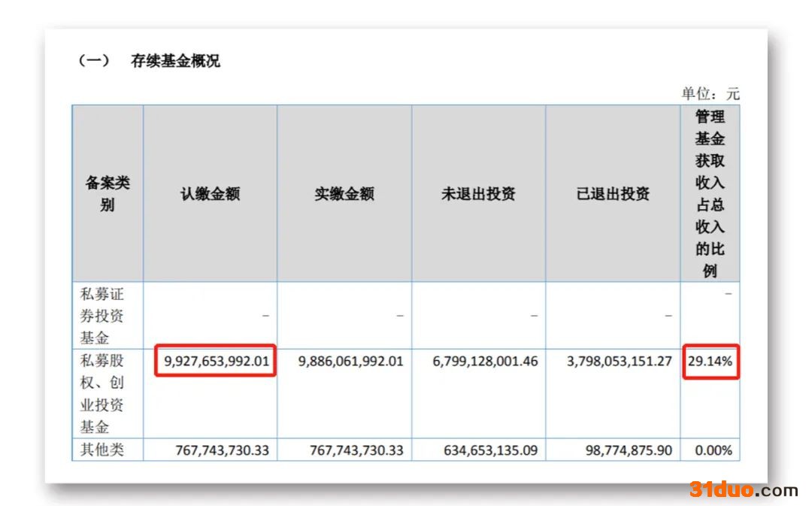
Task: Click the red-boxed value 9,927,653,992.01
Action: coord(217,361)
